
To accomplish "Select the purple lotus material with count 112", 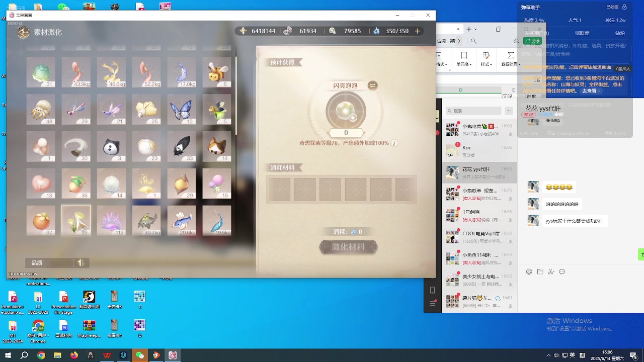I will 111,221.
